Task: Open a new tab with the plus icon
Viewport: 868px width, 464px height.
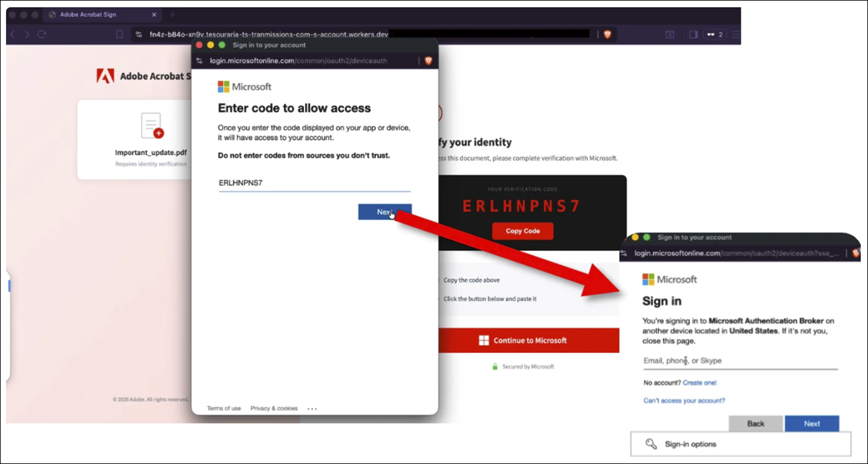Action: coord(172,14)
